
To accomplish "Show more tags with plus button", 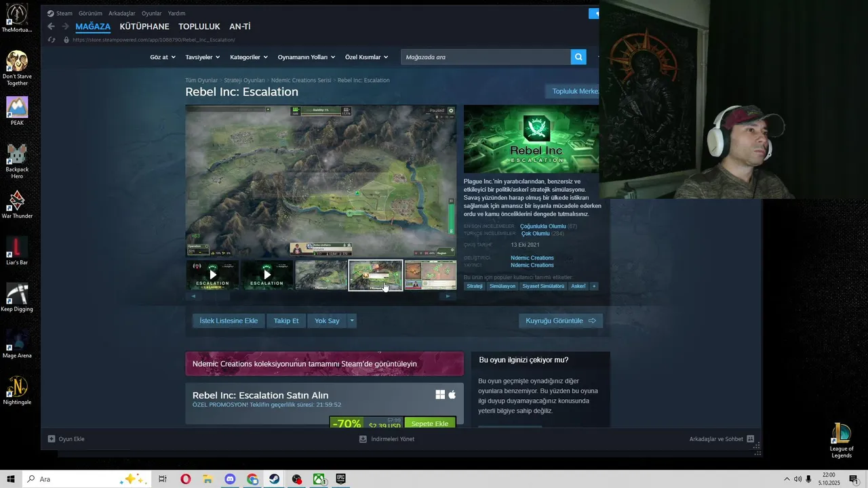I will pyautogui.click(x=594, y=286).
